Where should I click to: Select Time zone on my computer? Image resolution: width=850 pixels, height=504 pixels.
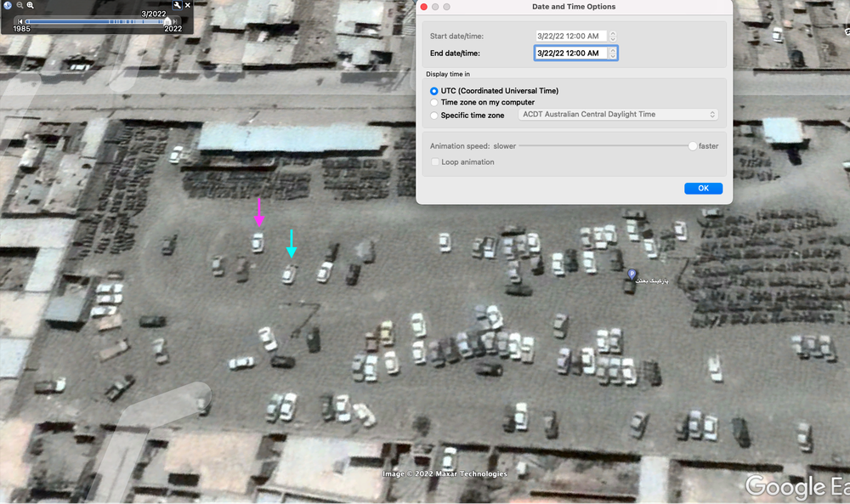pyautogui.click(x=433, y=103)
